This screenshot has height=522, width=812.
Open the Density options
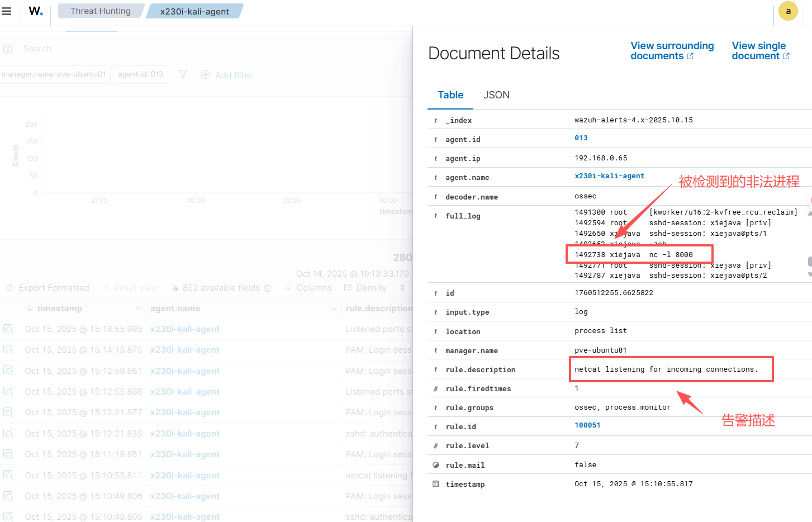pos(365,288)
